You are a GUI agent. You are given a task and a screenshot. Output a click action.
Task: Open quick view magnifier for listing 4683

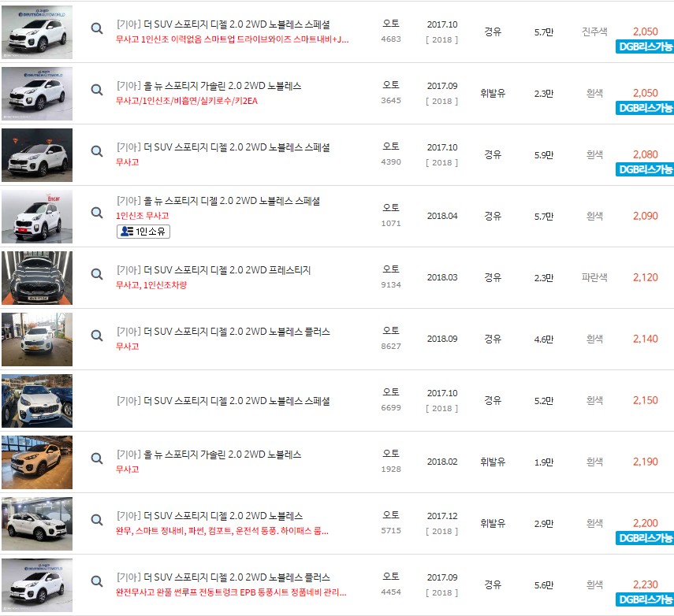tap(97, 29)
